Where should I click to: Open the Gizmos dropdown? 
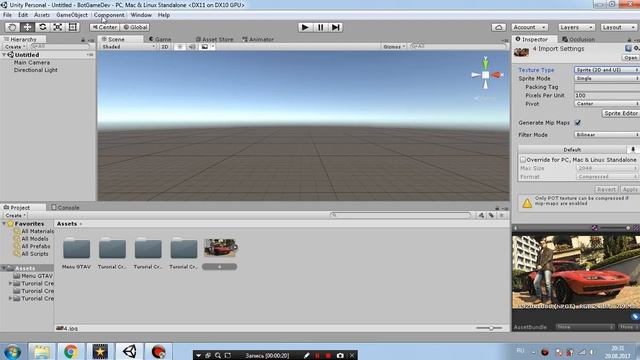(x=394, y=47)
